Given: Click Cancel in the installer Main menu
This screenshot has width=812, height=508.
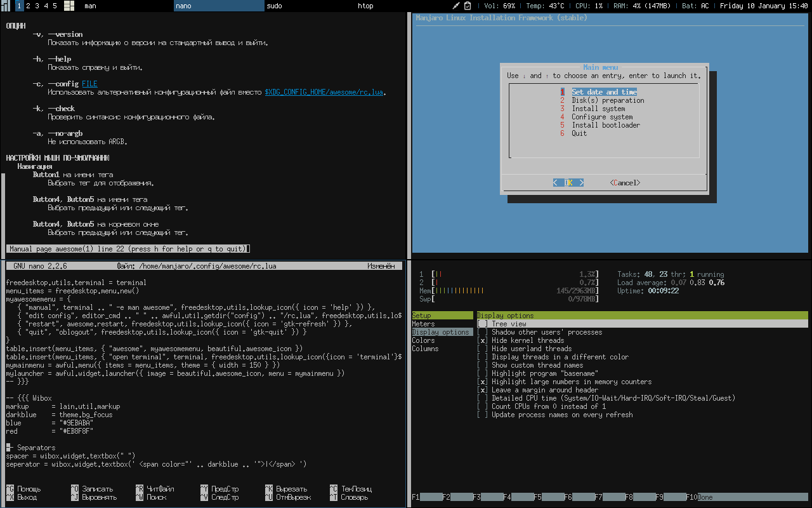Looking at the screenshot, I should tap(625, 183).
